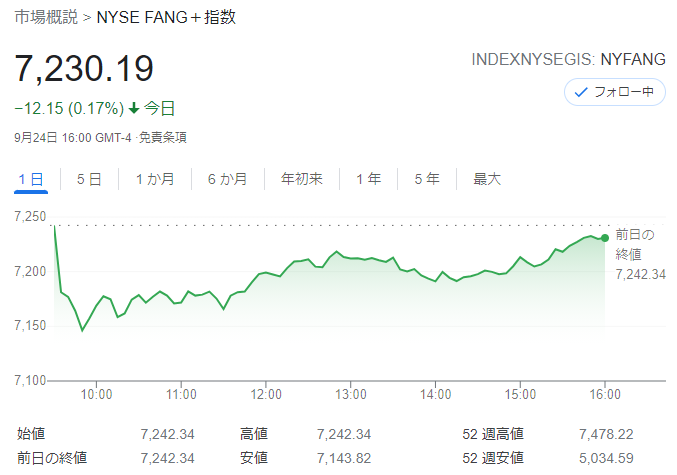Click the 16:00 time axis label
This screenshot has height=475, width=677.
coord(605,394)
